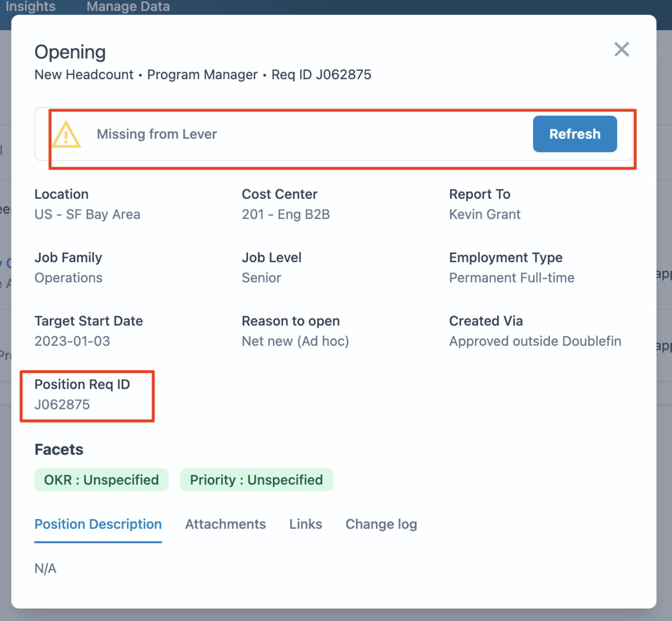Click the Target Start Date 2023-01-03
Viewport: 672px width, 621px height.
[73, 341]
